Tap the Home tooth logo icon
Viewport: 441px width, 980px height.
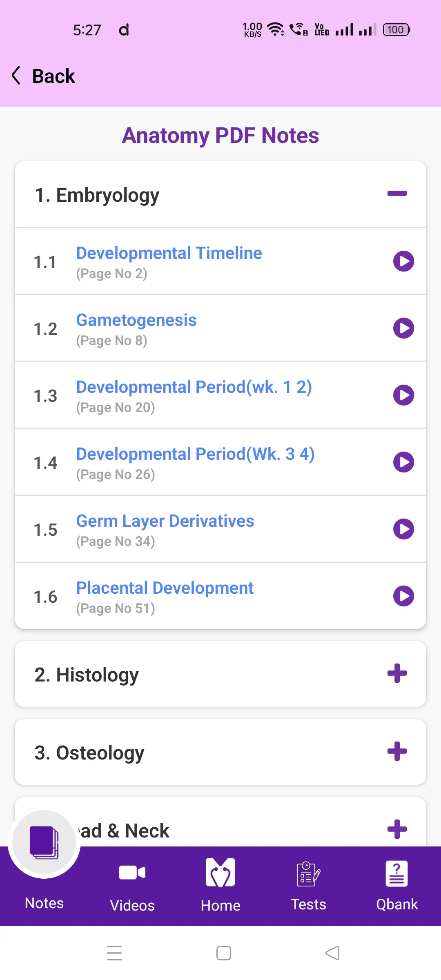click(220, 872)
